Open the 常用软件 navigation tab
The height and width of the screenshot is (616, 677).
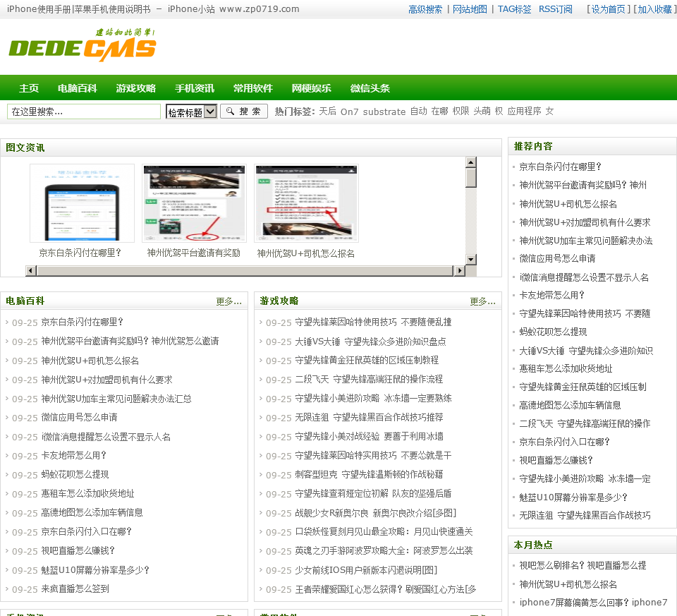click(253, 88)
